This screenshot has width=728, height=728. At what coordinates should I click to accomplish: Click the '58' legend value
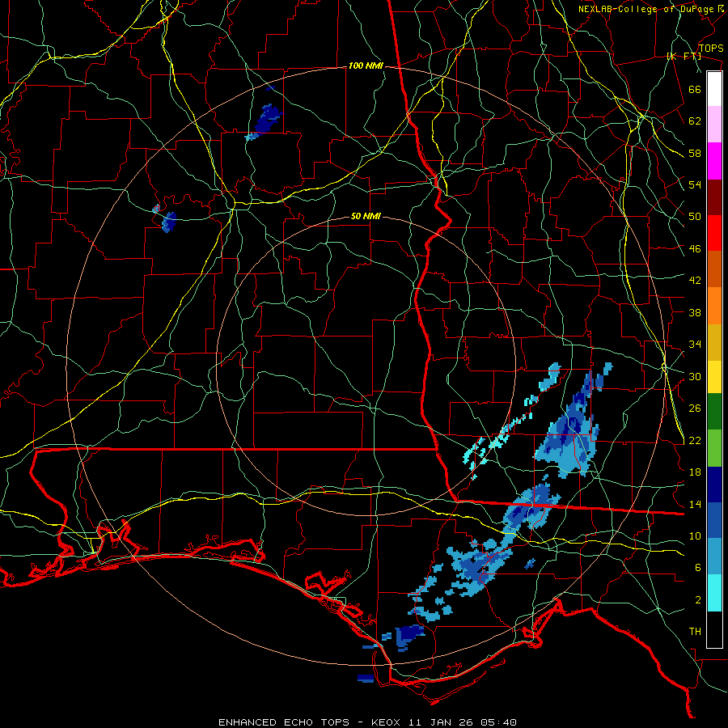(695, 153)
